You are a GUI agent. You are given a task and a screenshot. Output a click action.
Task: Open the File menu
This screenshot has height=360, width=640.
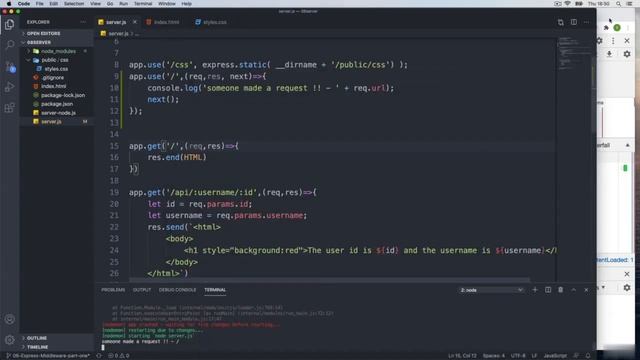pos(40,4)
